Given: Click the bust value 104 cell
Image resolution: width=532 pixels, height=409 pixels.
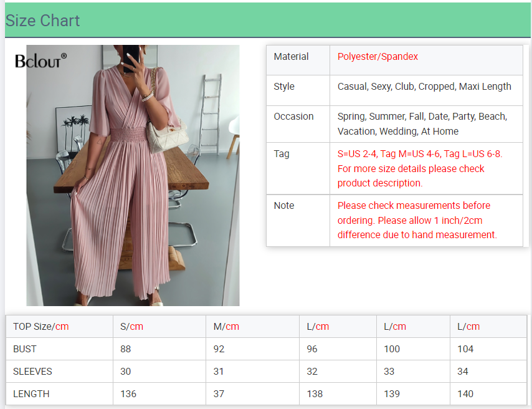Looking at the screenshot, I should click(x=465, y=349).
